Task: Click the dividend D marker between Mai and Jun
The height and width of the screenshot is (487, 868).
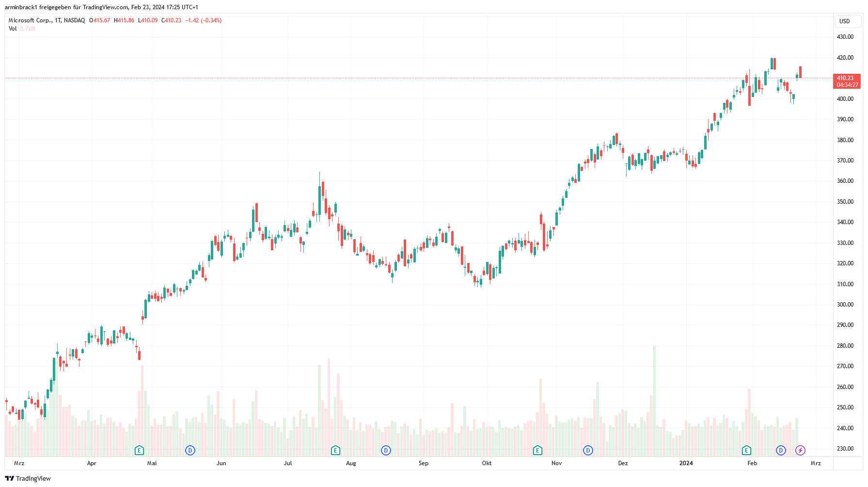Action: coord(190,451)
